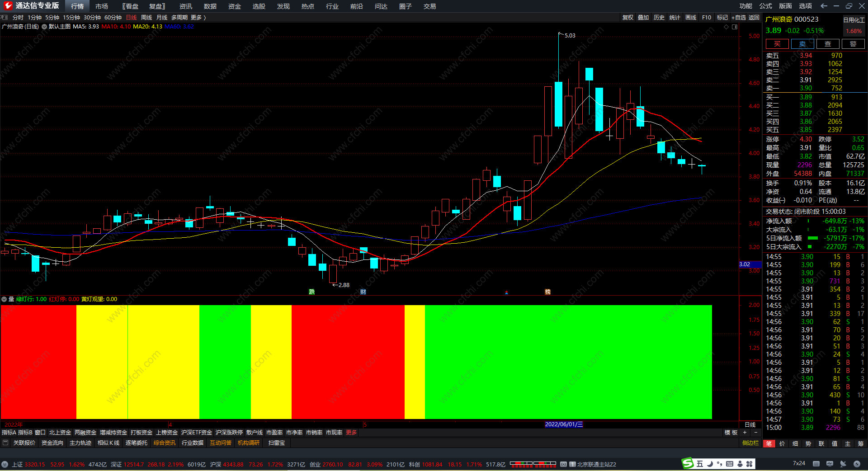Switch to 分时 intraday view
Viewport: 868px width, 471px height.
18,18
